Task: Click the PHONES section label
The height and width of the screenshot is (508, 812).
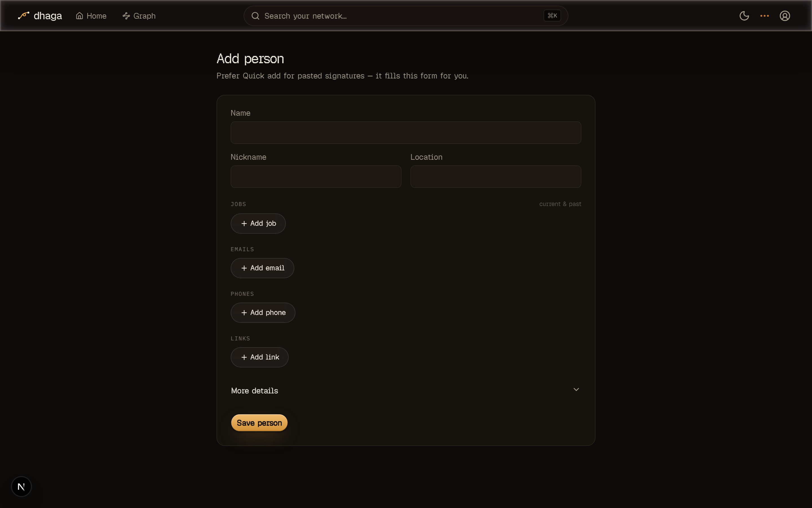Action: pyautogui.click(x=242, y=294)
